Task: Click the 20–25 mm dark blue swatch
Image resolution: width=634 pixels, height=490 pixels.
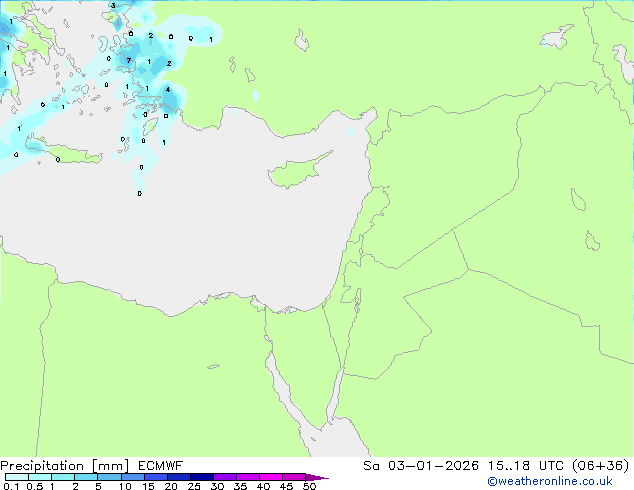Action: click(178, 477)
